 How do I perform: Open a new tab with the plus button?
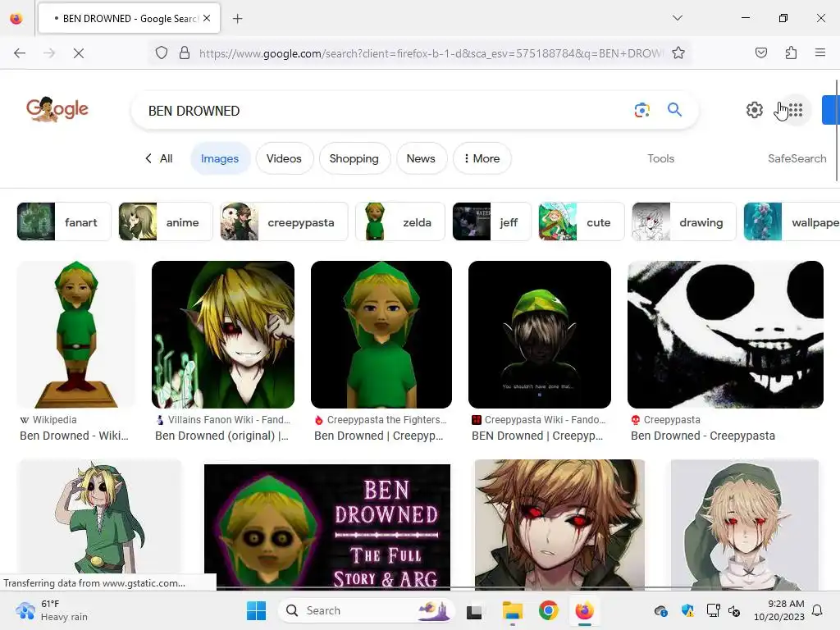[x=237, y=19]
